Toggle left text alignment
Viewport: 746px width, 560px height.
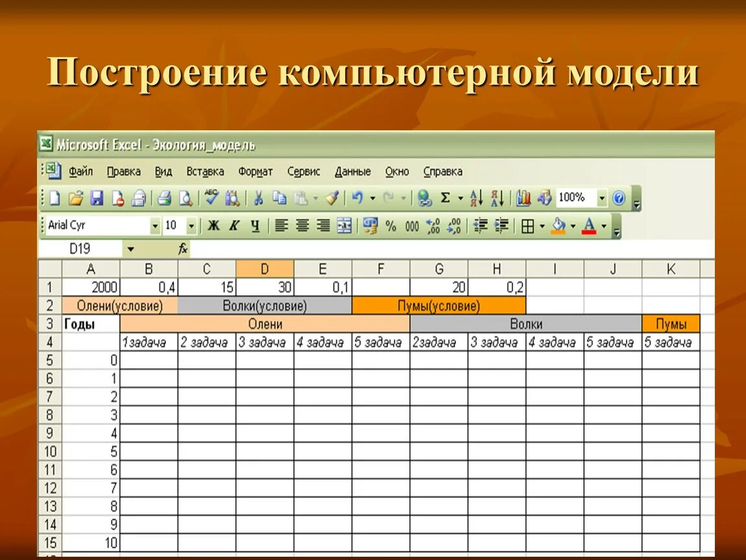click(x=282, y=226)
